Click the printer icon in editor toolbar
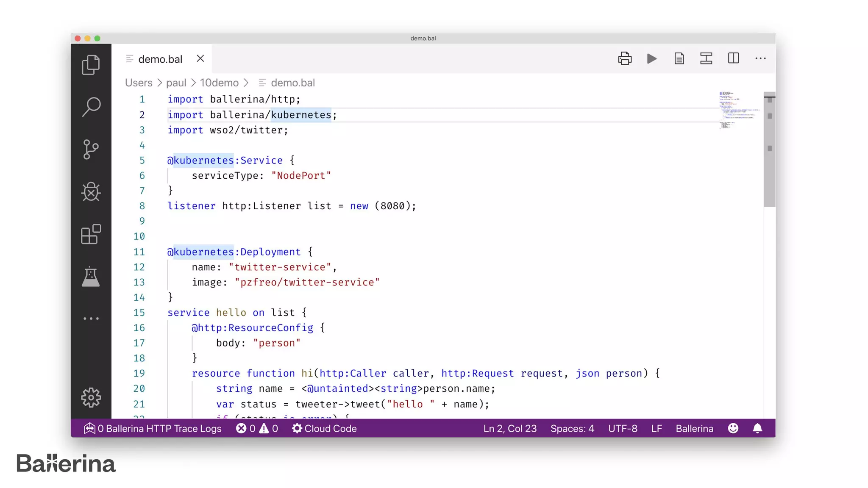868x488 pixels. [625, 58]
